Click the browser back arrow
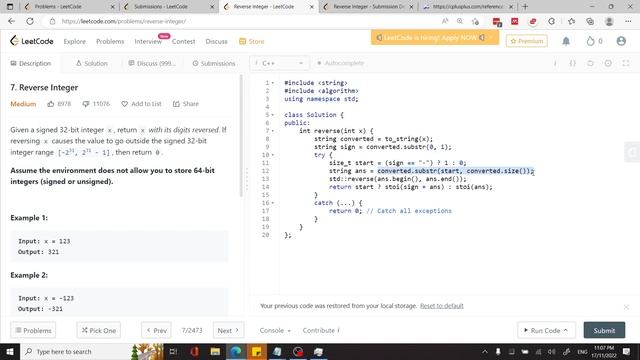The height and width of the screenshot is (360, 640). [x=11, y=21]
